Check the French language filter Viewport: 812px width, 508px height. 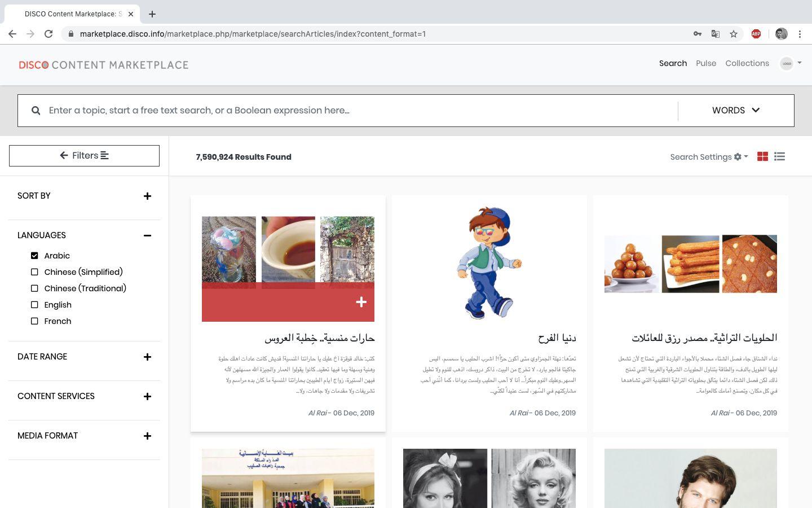34,321
